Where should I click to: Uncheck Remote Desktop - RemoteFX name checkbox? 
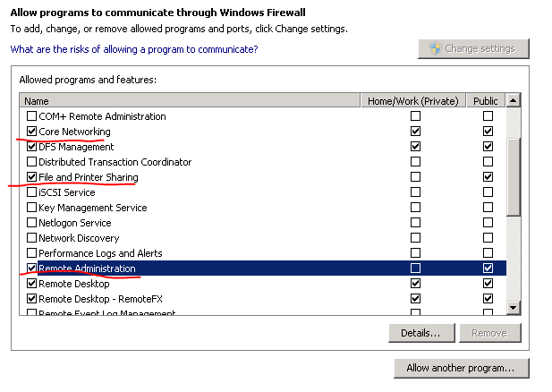[x=31, y=299]
